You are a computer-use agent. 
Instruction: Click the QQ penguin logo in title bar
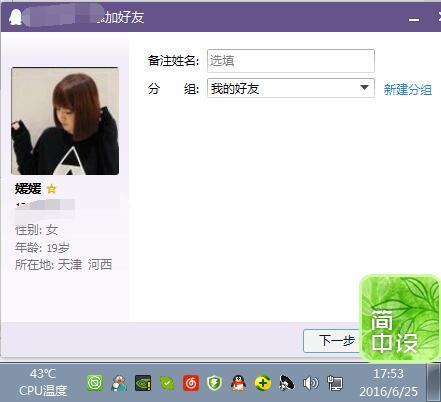point(15,17)
